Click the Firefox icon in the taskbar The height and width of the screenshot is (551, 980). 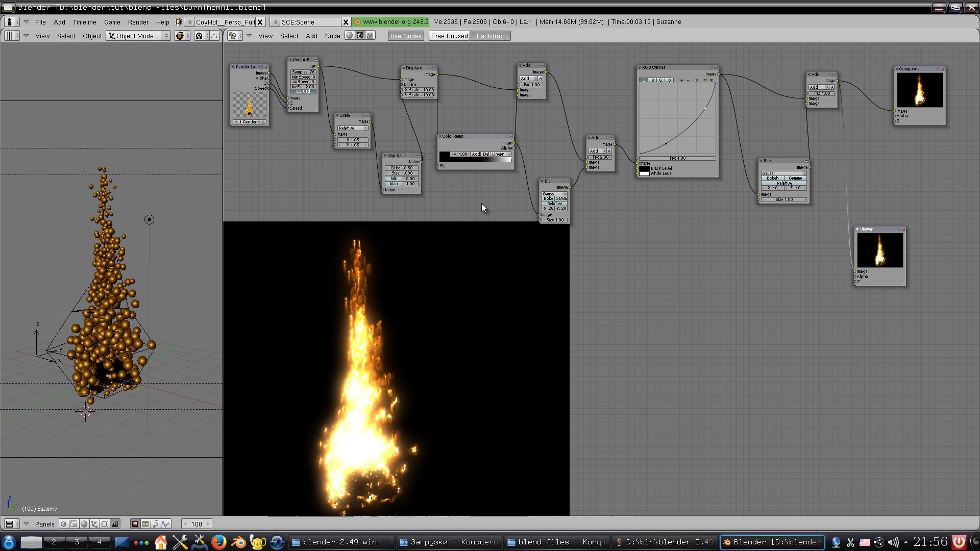click(218, 542)
